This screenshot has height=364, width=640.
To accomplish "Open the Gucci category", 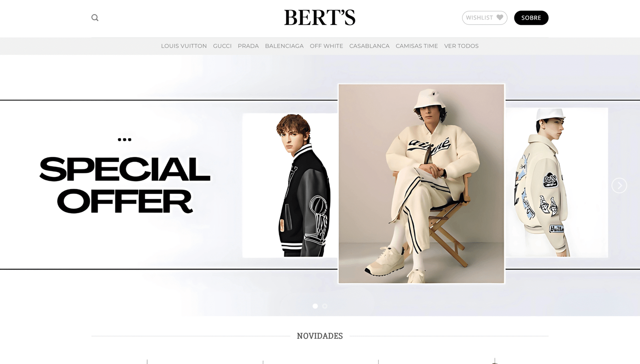I will tap(222, 46).
